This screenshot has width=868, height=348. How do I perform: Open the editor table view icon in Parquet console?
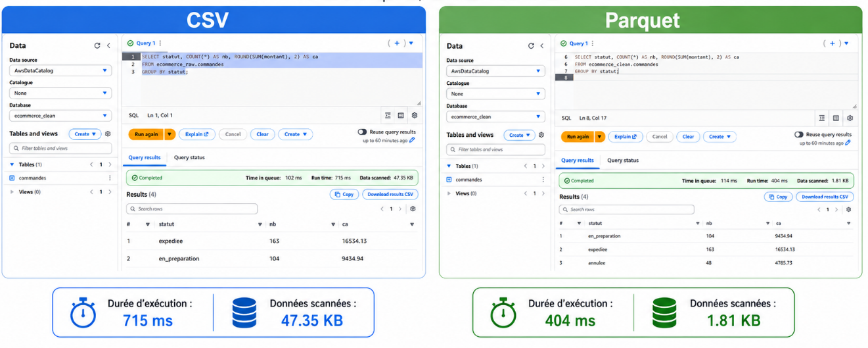click(x=836, y=118)
